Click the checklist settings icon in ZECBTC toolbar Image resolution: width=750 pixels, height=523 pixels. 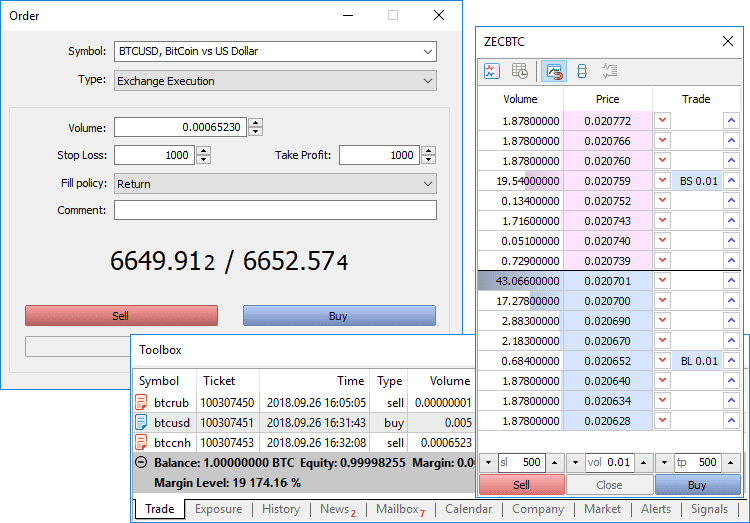pyautogui.click(x=609, y=71)
